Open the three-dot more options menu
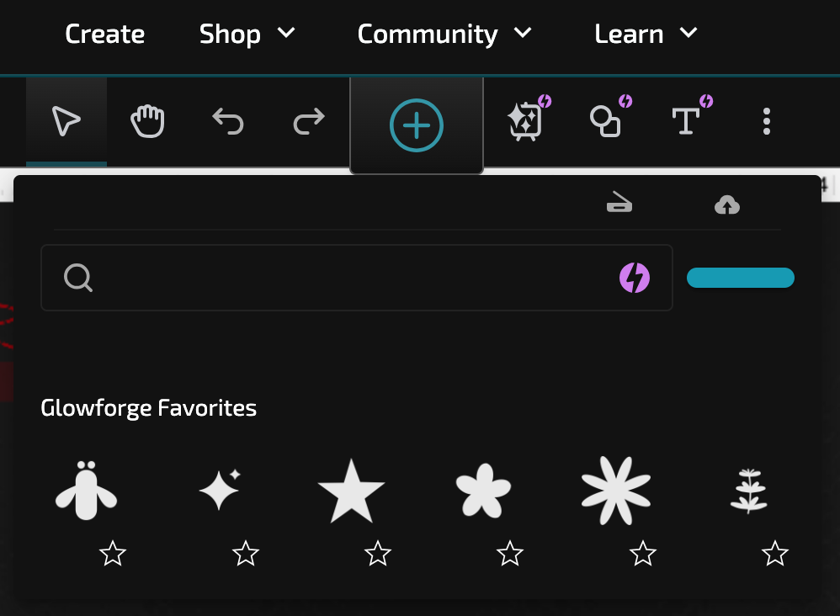 767,121
